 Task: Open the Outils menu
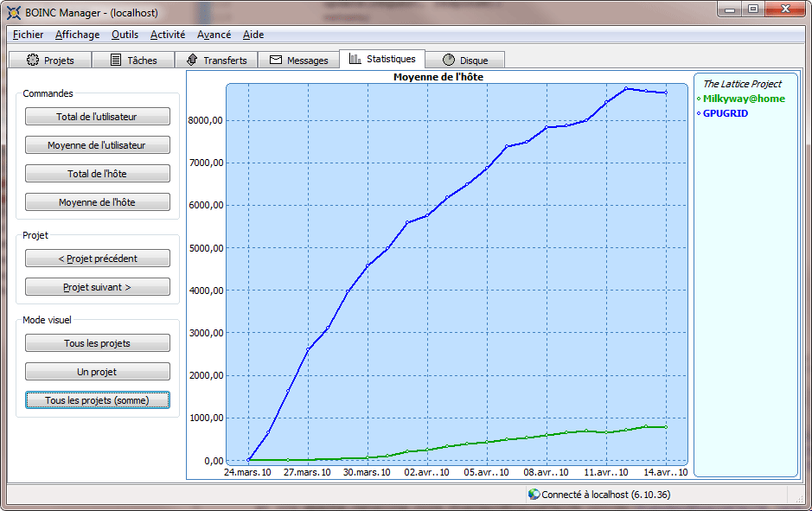coord(125,35)
